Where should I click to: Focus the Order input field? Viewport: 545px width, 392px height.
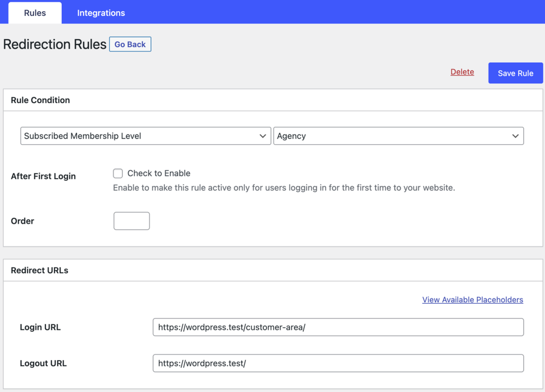pos(131,221)
